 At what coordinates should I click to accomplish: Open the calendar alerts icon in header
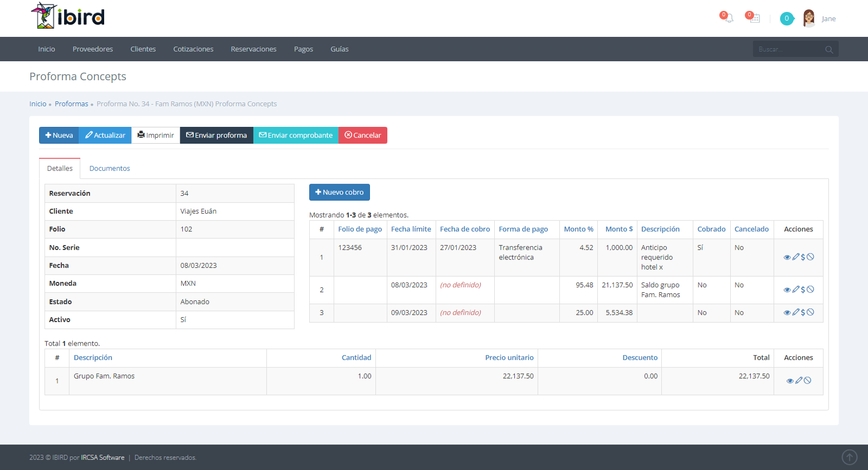(755, 18)
